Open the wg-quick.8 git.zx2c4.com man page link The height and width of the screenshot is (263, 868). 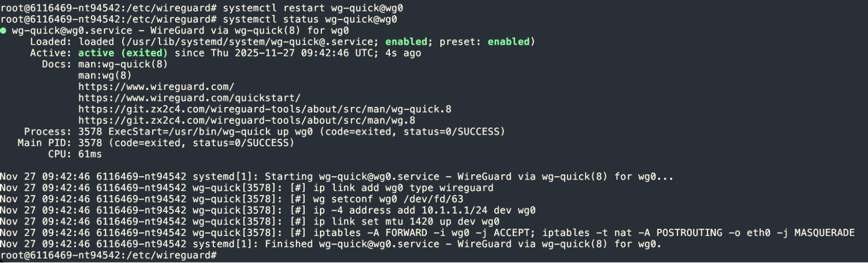[264, 109]
